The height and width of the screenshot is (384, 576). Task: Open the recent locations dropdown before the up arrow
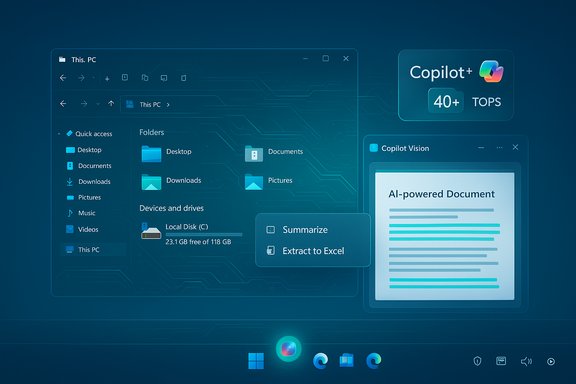98,104
